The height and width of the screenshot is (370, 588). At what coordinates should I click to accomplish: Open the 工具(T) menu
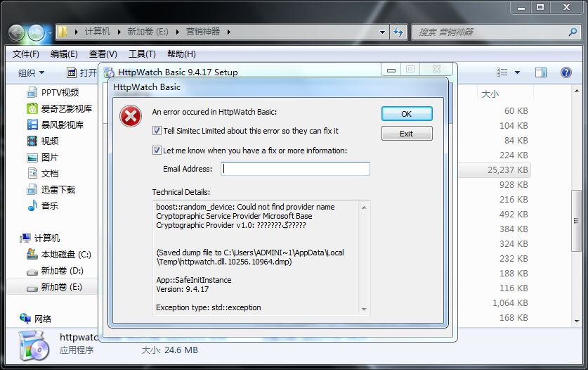click(141, 54)
